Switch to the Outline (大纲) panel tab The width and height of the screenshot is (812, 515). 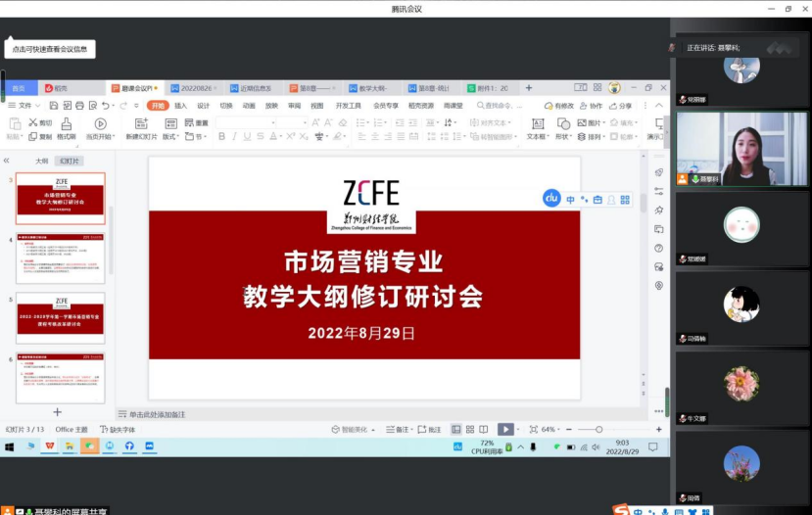point(41,161)
